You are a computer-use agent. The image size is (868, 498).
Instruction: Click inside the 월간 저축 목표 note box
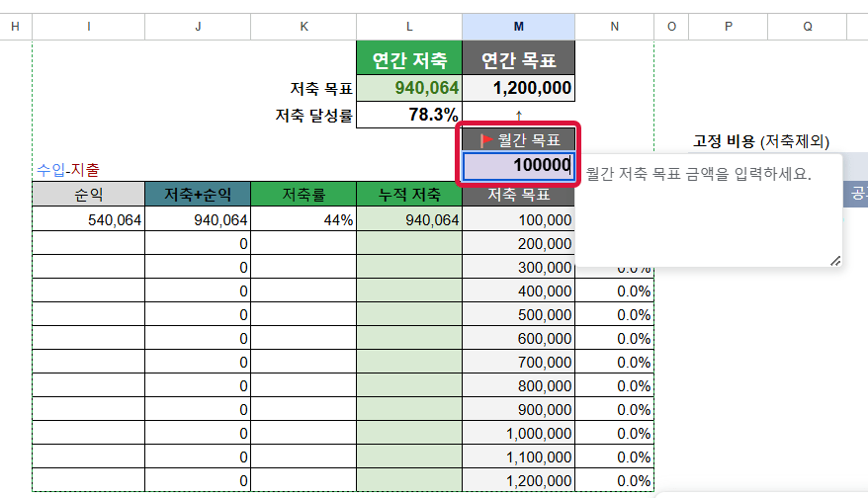(x=707, y=212)
